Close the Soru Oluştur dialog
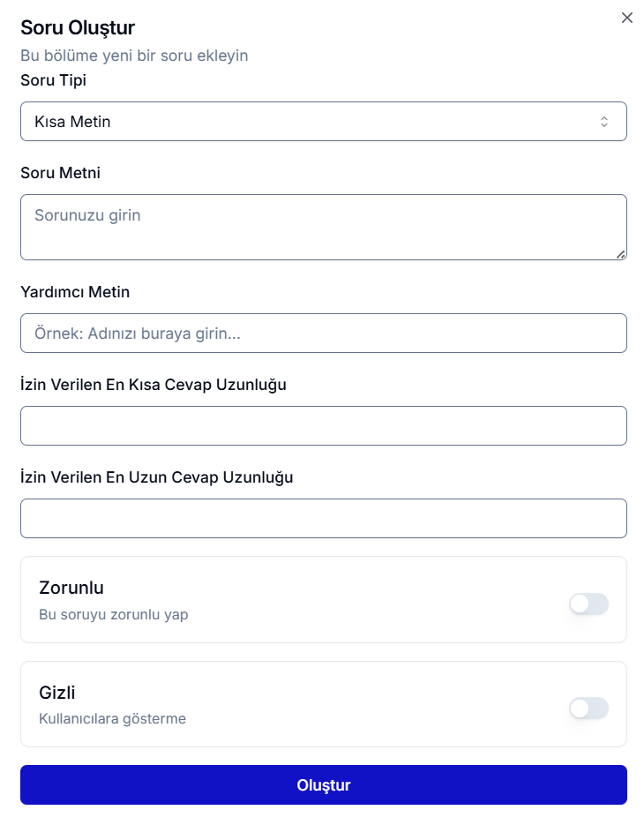The image size is (644, 825). pyautogui.click(x=627, y=18)
